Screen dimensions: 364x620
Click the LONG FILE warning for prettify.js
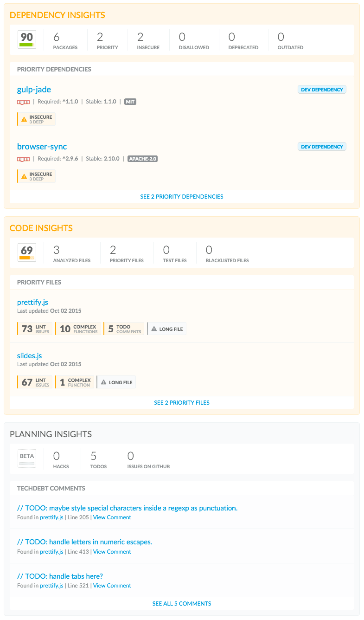point(167,329)
